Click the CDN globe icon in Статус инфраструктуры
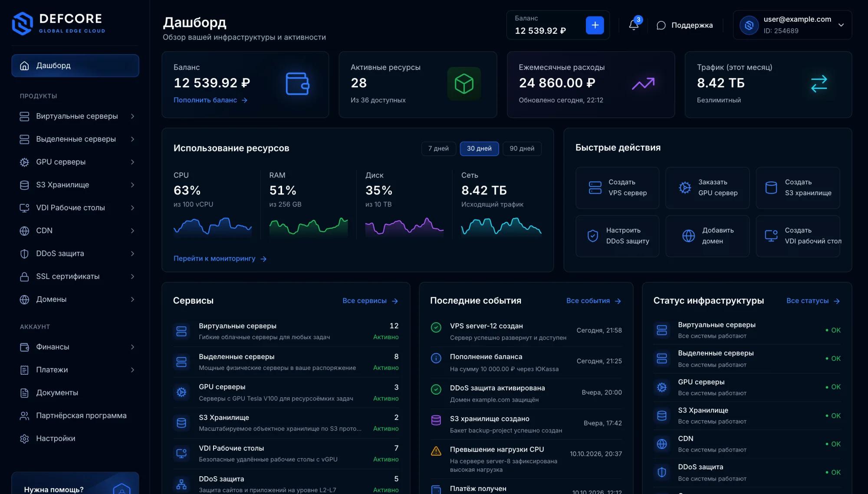 (x=662, y=444)
